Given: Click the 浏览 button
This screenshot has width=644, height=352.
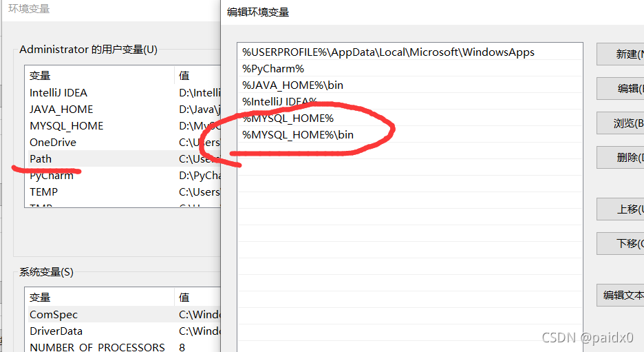Looking at the screenshot, I should [620, 123].
